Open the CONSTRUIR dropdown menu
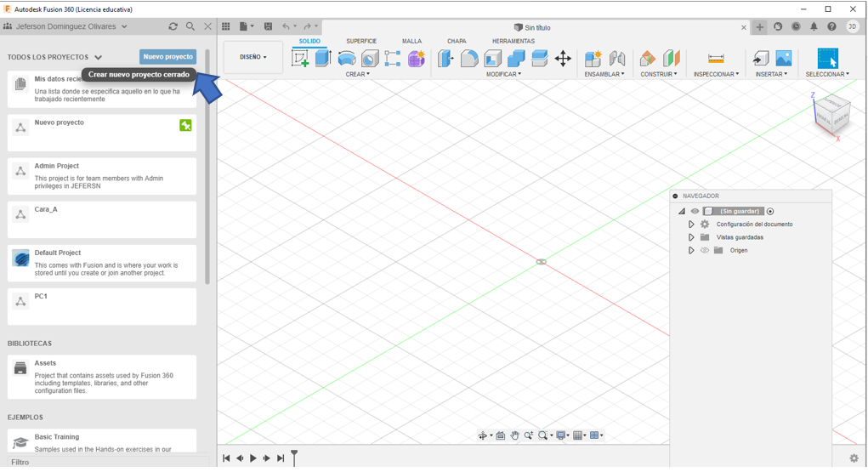The width and height of the screenshot is (868, 472). coord(659,74)
